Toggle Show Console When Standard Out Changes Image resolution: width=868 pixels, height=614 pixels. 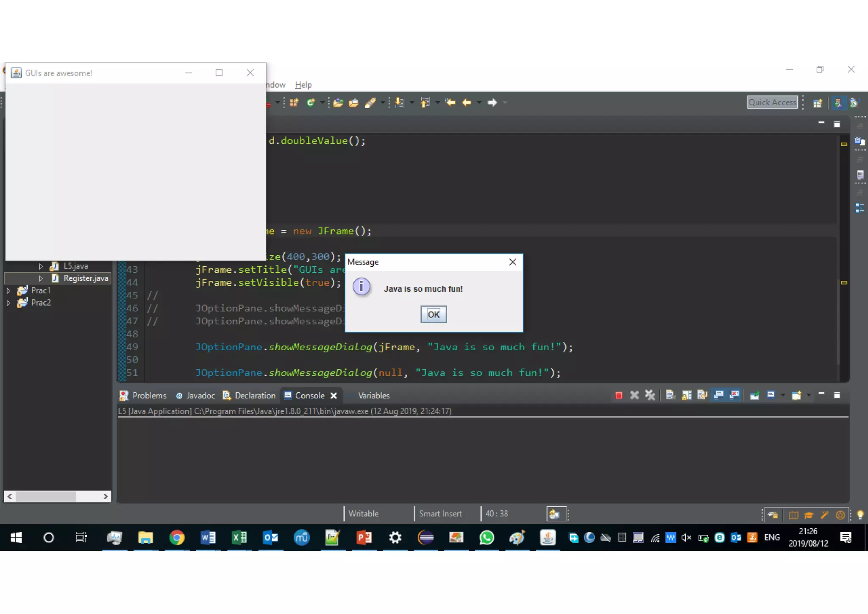718,395
